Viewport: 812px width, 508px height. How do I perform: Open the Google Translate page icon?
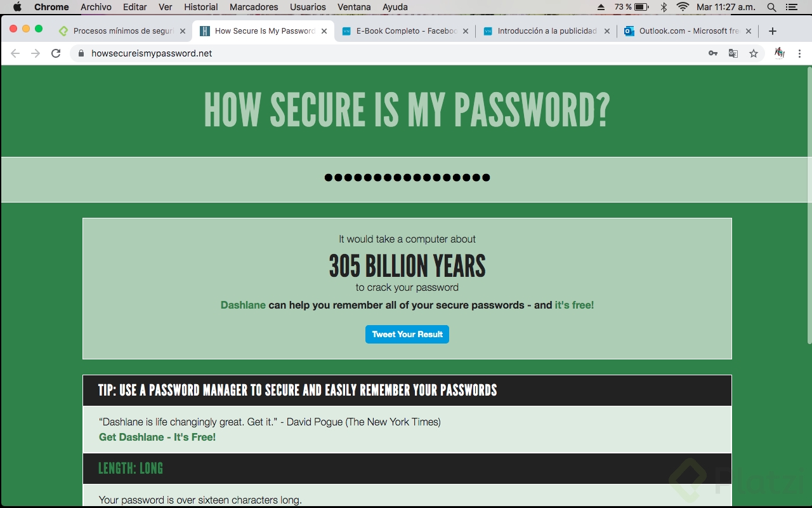coord(733,53)
